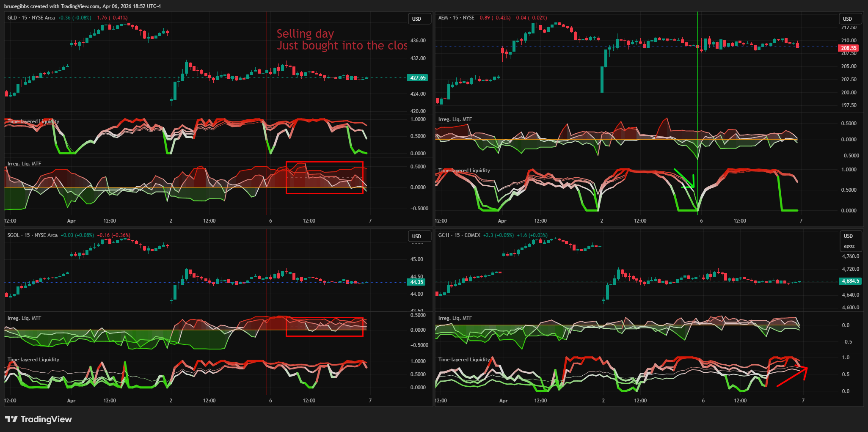Click the AEM 208.55 red price label
Viewport: 868px width, 432px height.
click(848, 48)
